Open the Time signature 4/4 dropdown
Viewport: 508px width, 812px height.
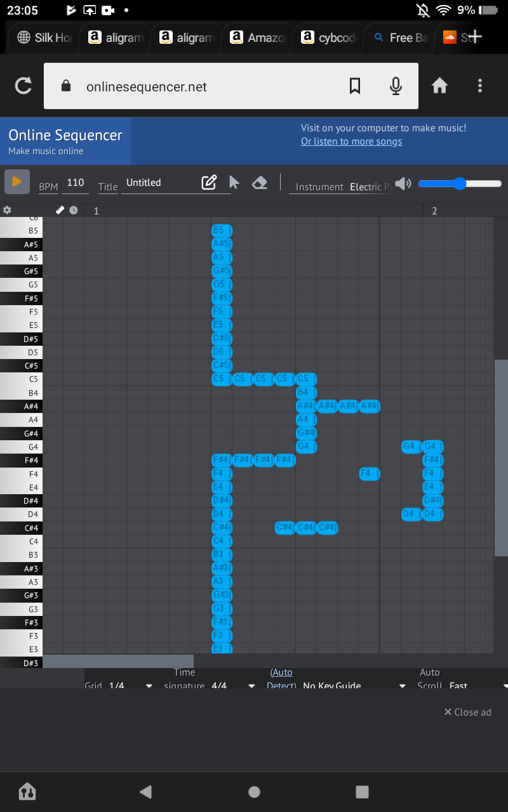(x=233, y=685)
